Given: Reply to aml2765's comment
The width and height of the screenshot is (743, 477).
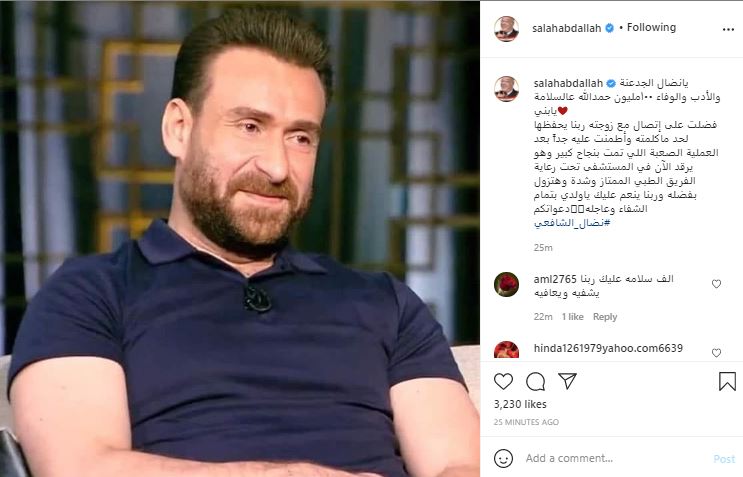Looking at the screenshot, I should [605, 317].
